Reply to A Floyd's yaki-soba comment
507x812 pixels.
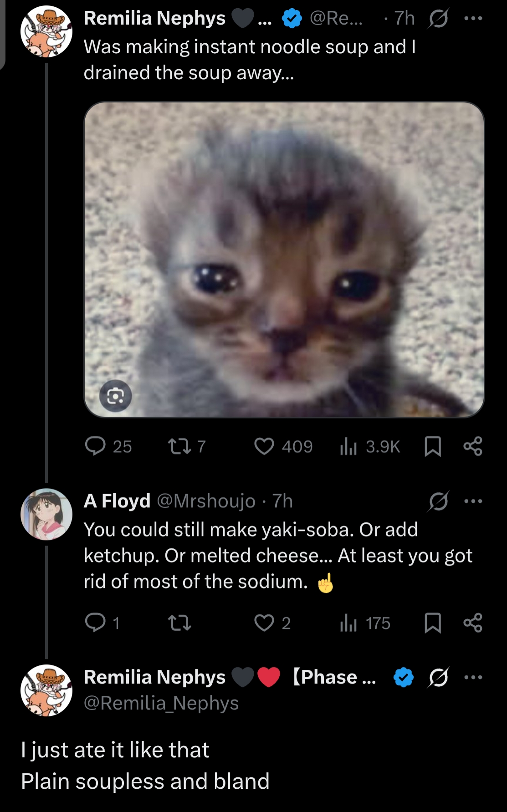[x=95, y=623]
